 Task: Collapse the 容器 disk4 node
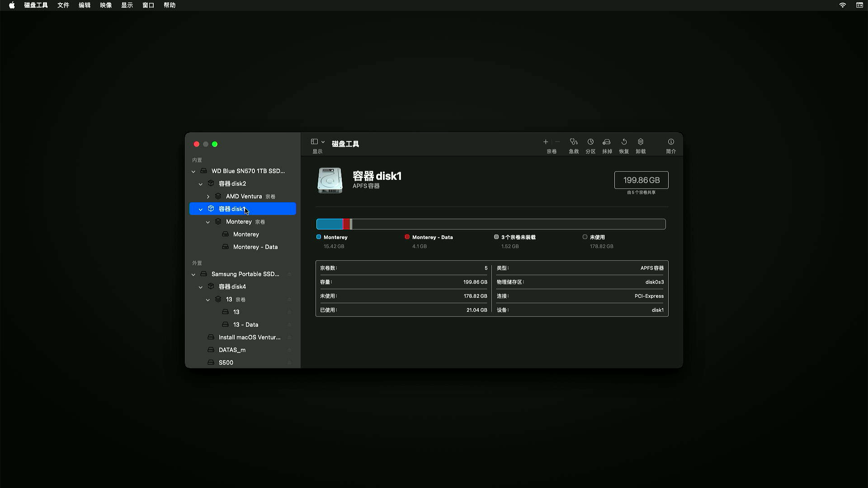[201, 287]
